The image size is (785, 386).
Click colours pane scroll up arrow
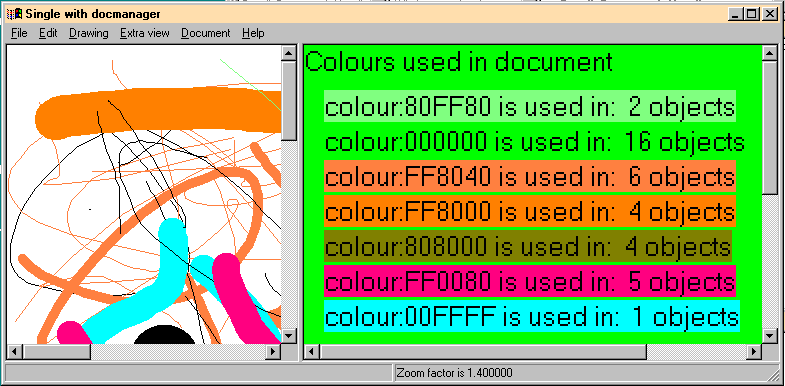(x=769, y=53)
